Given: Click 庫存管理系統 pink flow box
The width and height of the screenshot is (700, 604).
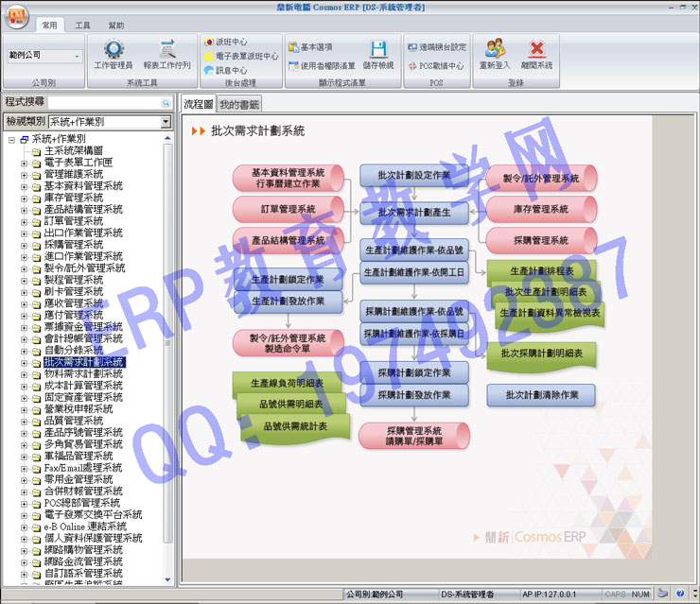Looking at the screenshot, I should click(541, 209).
